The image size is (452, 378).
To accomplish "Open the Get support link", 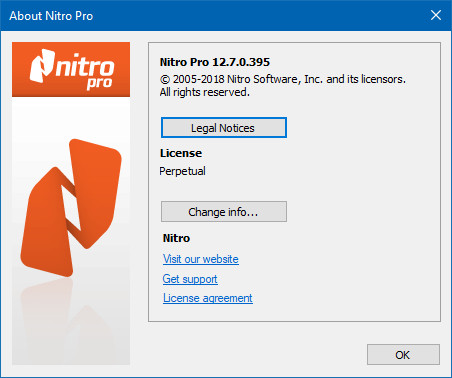I will point(190,279).
